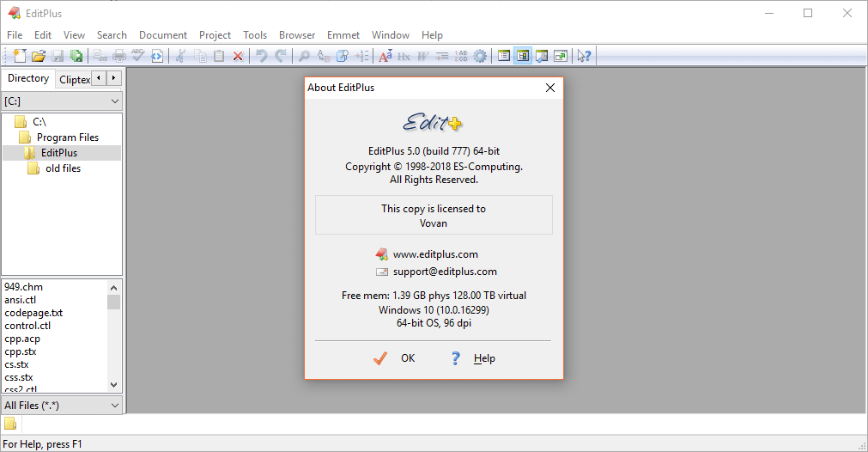
Task: Click the Cut scissors icon
Action: pos(180,55)
